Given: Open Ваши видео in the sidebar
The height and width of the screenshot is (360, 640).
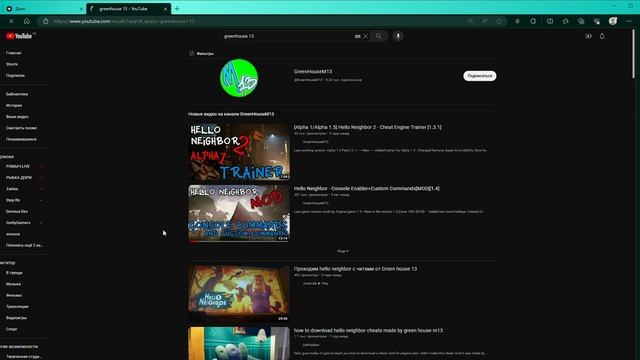Looking at the screenshot, I should pos(17,117).
